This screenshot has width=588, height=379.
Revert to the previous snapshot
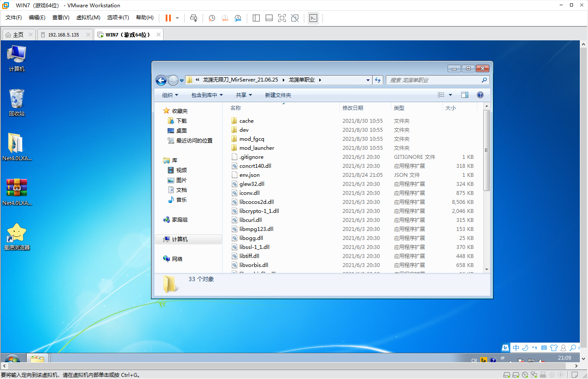point(225,18)
